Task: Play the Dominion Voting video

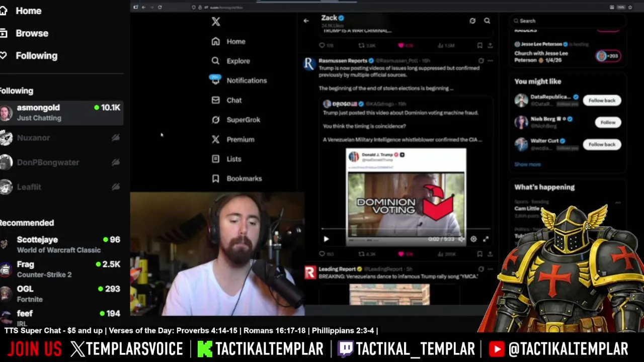Action: 326,239
